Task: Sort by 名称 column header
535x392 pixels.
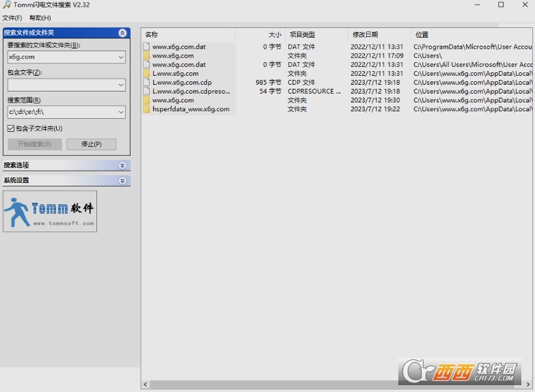Action: (189, 34)
